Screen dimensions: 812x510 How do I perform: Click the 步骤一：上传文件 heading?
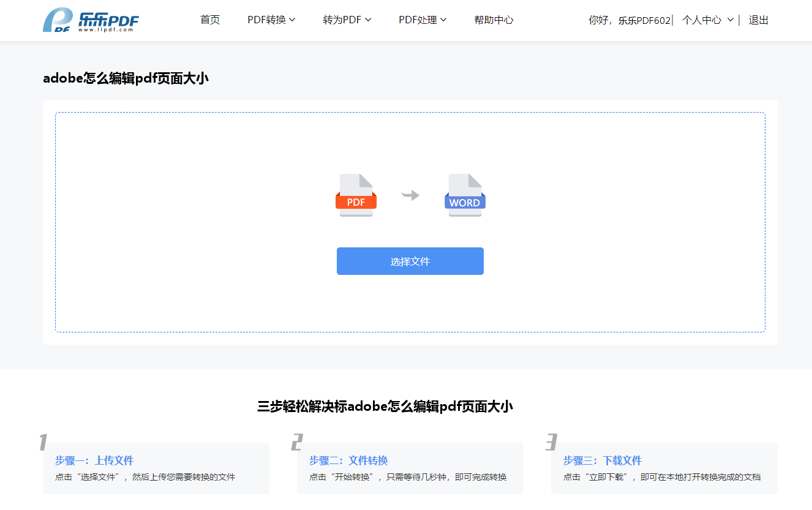94,460
